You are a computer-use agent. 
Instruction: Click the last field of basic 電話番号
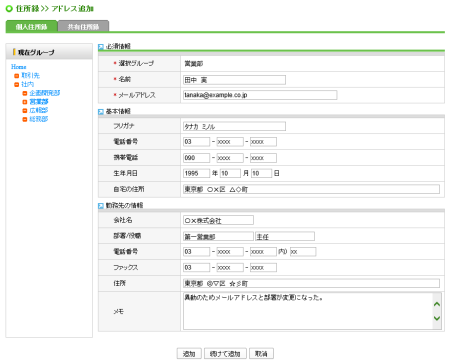click(263, 142)
